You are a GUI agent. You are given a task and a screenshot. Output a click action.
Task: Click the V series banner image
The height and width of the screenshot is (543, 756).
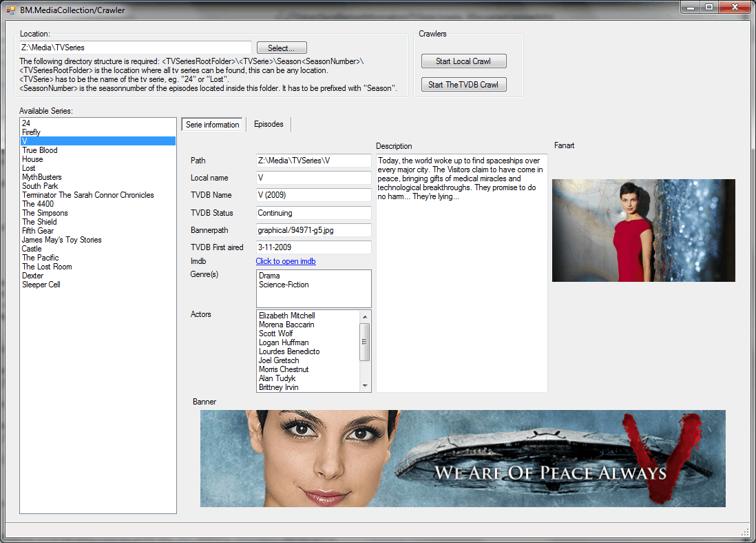pyautogui.click(x=463, y=458)
